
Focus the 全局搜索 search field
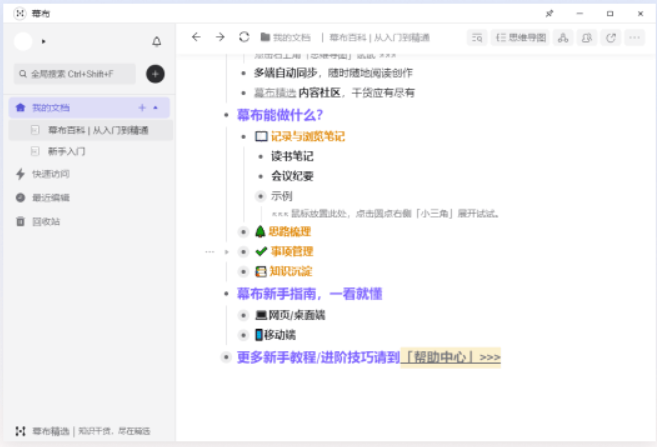(x=75, y=74)
